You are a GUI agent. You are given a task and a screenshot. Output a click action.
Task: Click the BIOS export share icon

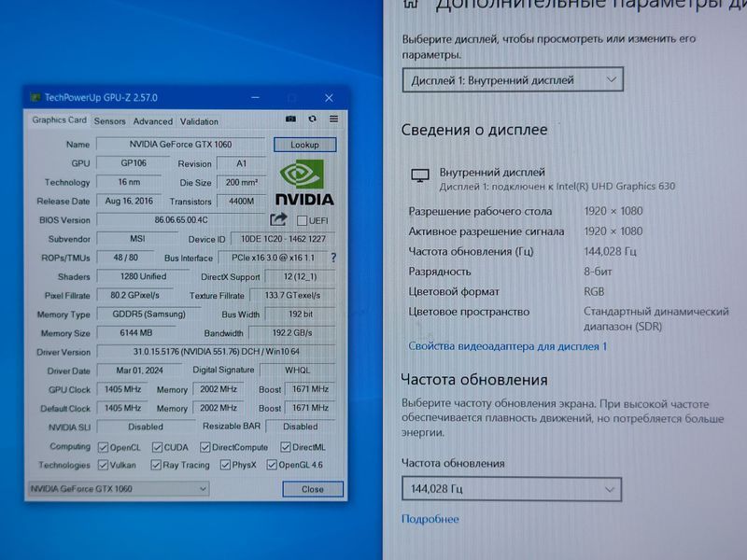click(278, 219)
